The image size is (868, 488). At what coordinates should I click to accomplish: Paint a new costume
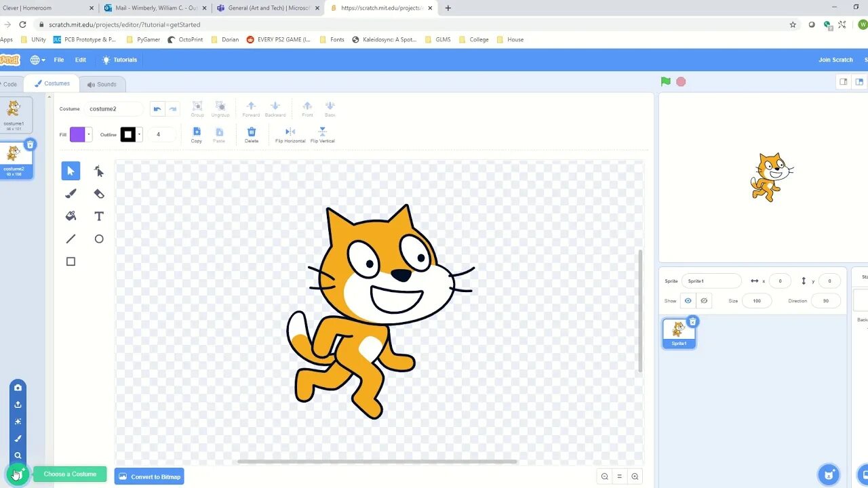(18, 439)
